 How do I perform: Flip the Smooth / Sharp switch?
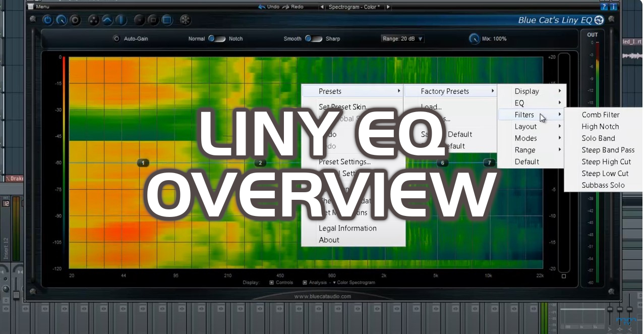click(x=313, y=38)
